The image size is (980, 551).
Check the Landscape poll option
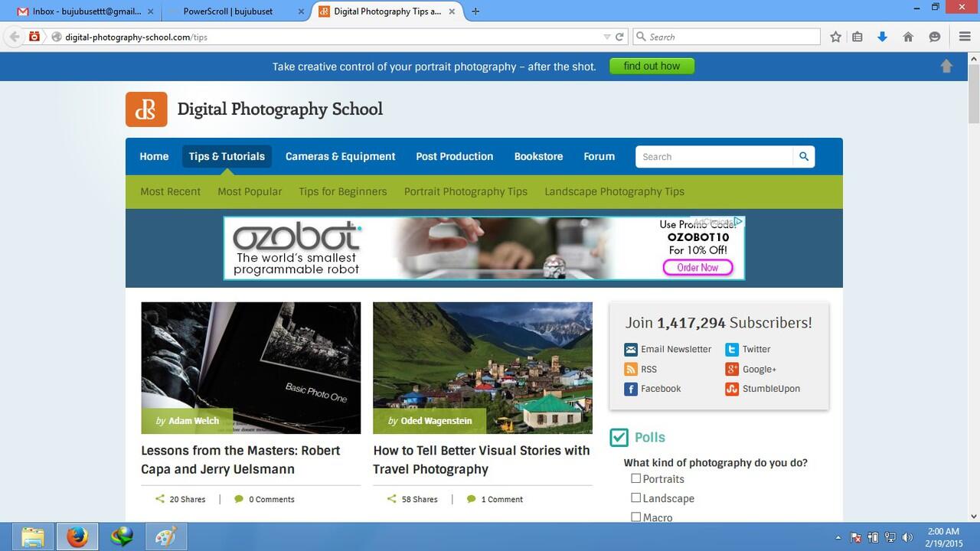pos(635,498)
